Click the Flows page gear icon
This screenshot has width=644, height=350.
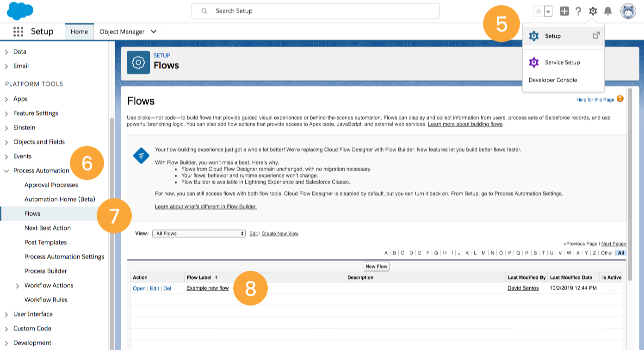click(x=138, y=62)
